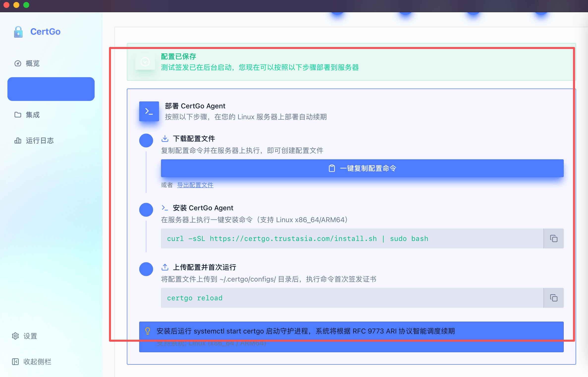Click the systemctl start certgo tip text
Image resolution: width=588 pixels, height=377 pixels.
pos(306,331)
